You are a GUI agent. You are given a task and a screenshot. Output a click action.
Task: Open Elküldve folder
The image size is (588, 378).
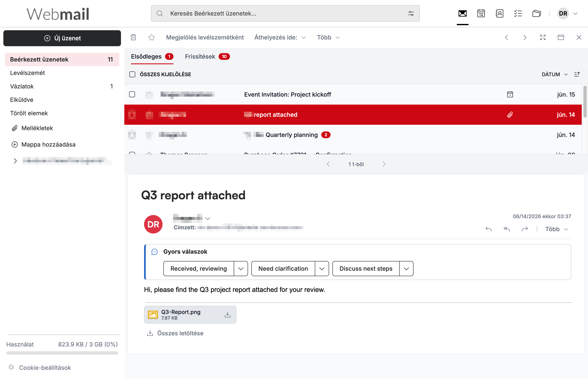(x=62, y=100)
